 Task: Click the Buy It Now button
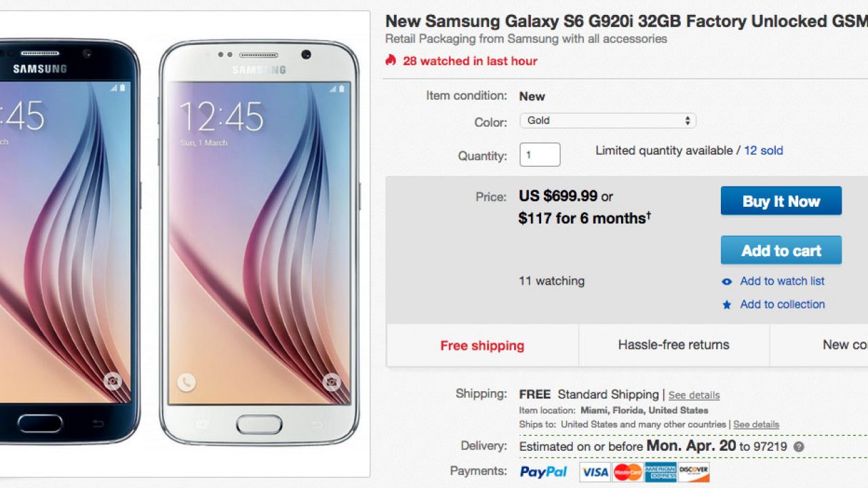(781, 201)
